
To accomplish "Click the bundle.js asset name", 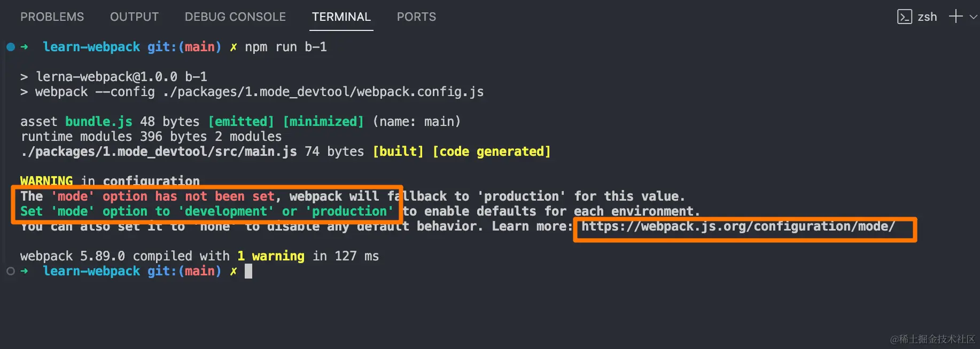I will coord(98,122).
